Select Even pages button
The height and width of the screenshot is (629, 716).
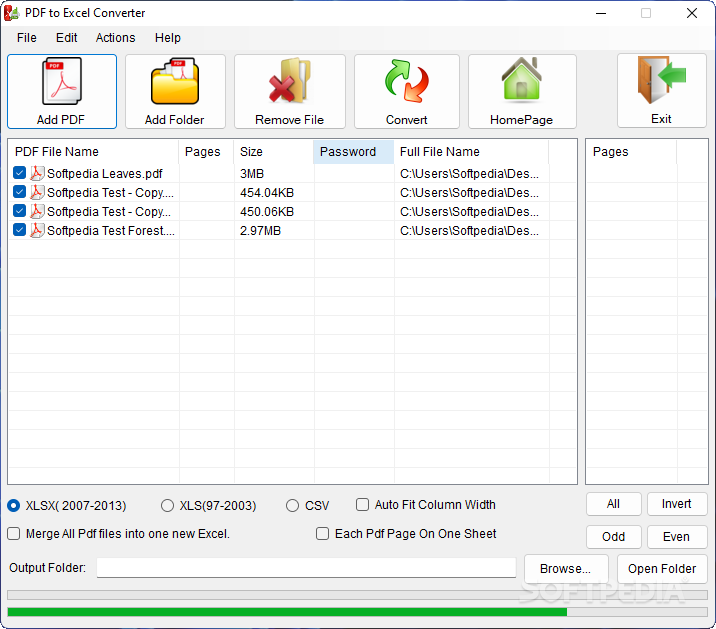pos(677,537)
